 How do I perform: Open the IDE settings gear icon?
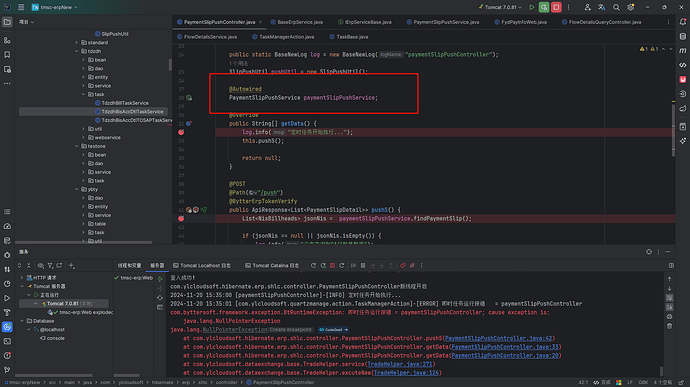(x=631, y=7)
